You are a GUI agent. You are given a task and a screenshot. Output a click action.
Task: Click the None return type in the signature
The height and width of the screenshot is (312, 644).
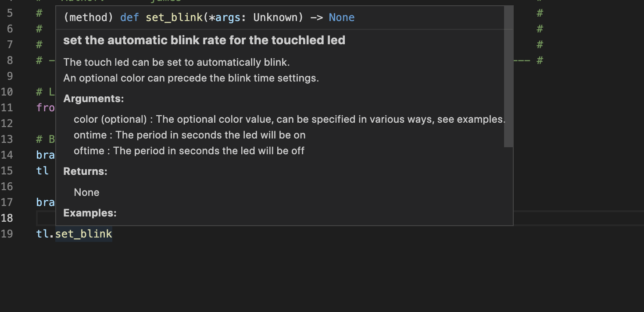coord(341,18)
